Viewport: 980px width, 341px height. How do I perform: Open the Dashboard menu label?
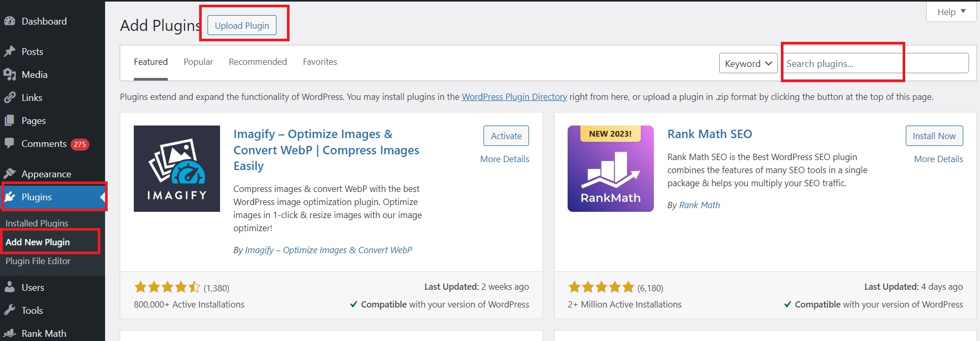pos(44,21)
